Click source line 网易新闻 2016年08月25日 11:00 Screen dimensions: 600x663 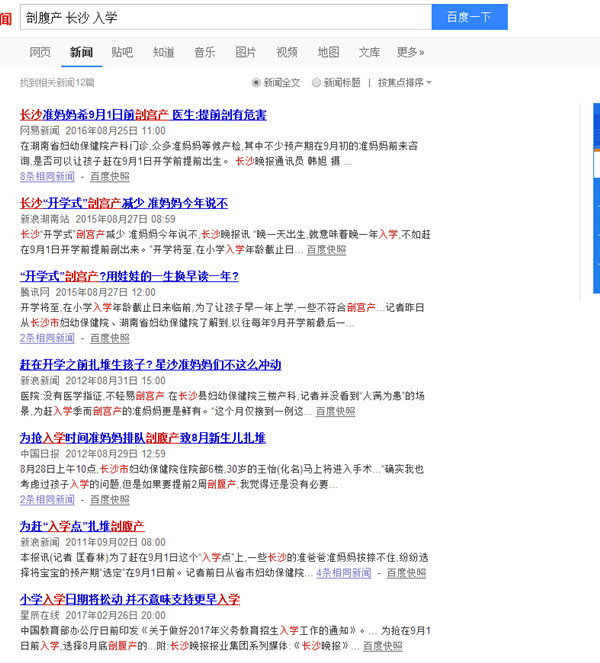click(93, 131)
